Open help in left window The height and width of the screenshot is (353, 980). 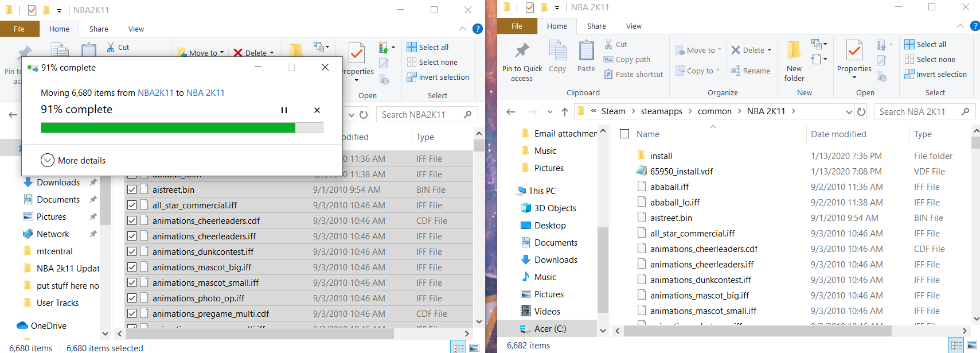pyautogui.click(x=477, y=29)
